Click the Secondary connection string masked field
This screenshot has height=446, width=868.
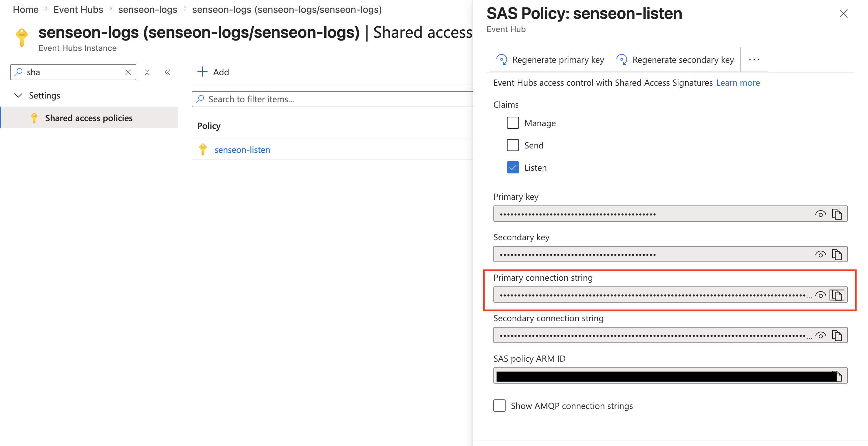tap(670, 335)
